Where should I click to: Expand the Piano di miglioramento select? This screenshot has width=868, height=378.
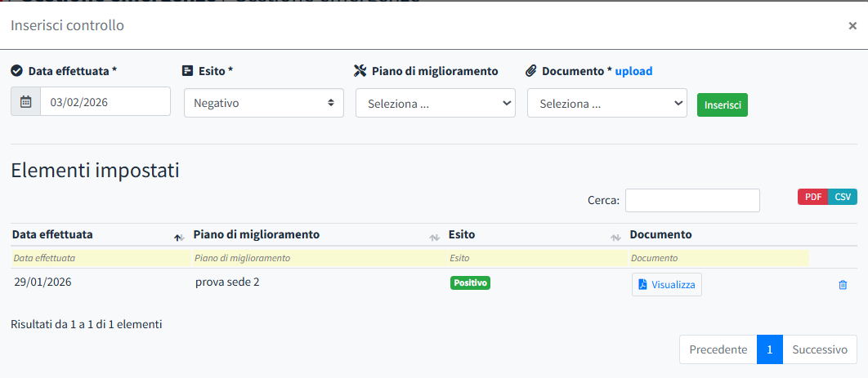point(435,104)
